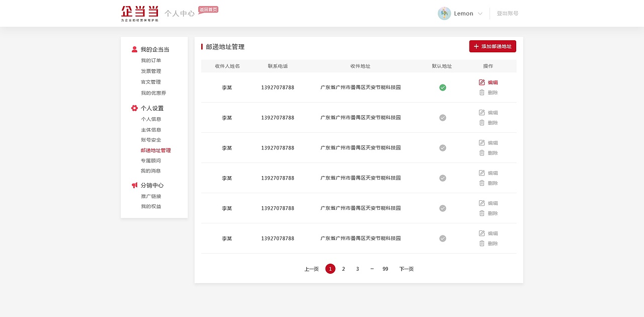Enable default address for the third row
Screen dimensions: 644x317
pos(442,147)
